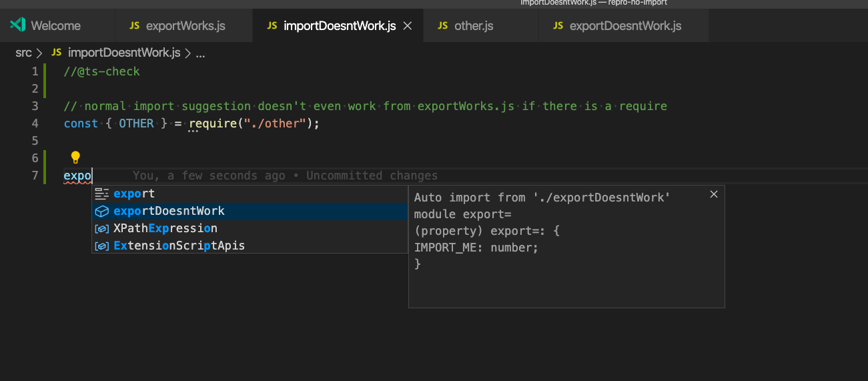868x381 pixels.
Task: Click the variable icon beside XPathExpression
Action: click(x=101, y=228)
